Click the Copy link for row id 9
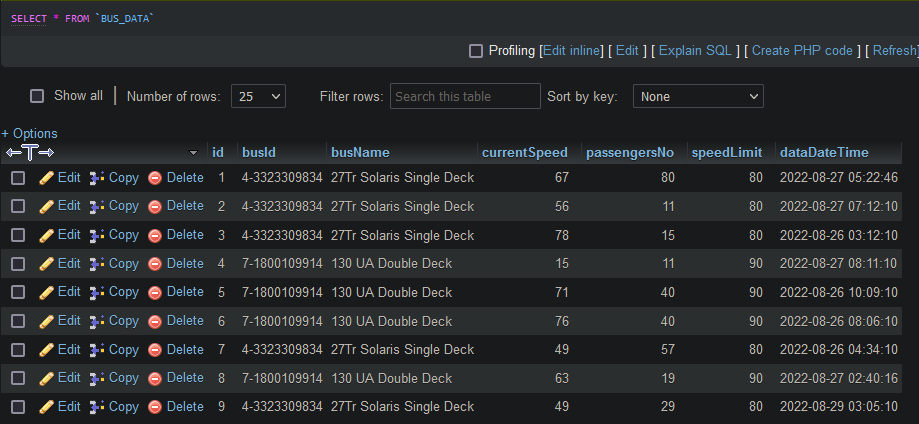 [x=124, y=406]
